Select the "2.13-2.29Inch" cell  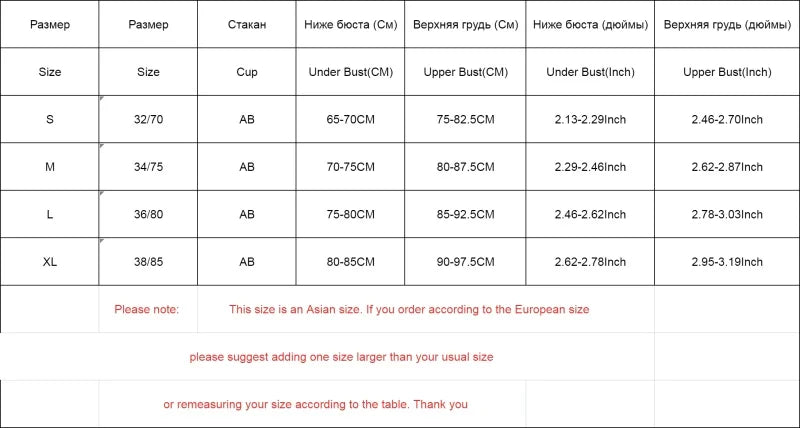590,120
